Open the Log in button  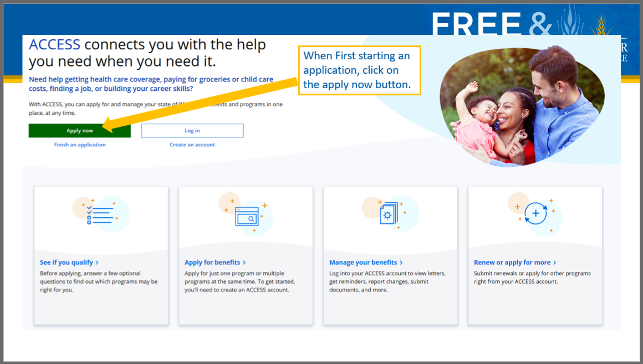192,131
